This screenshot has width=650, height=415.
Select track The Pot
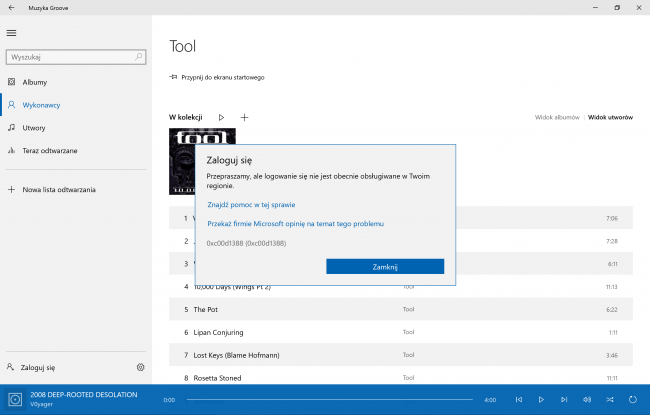pyautogui.click(x=401, y=309)
